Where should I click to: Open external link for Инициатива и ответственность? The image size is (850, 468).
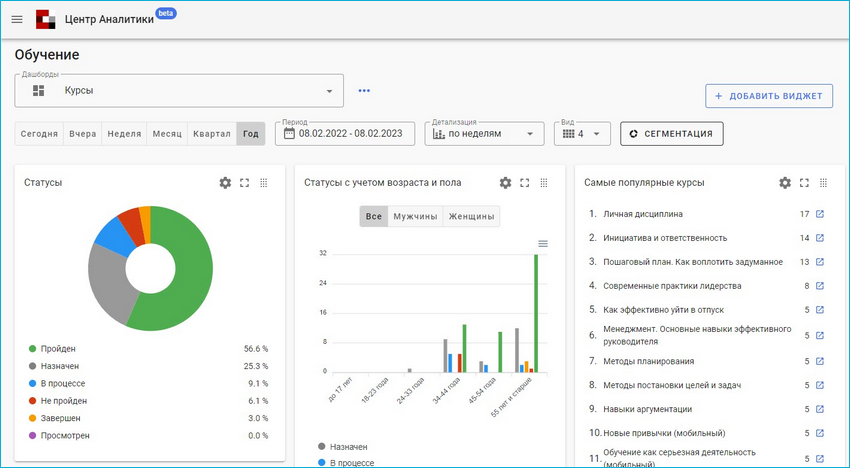pos(820,238)
